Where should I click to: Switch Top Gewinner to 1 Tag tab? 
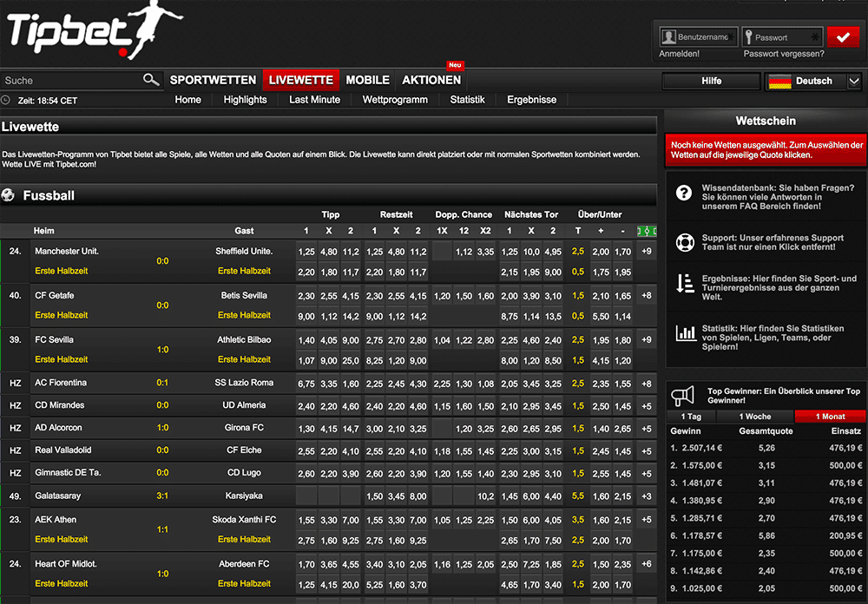tap(691, 417)
